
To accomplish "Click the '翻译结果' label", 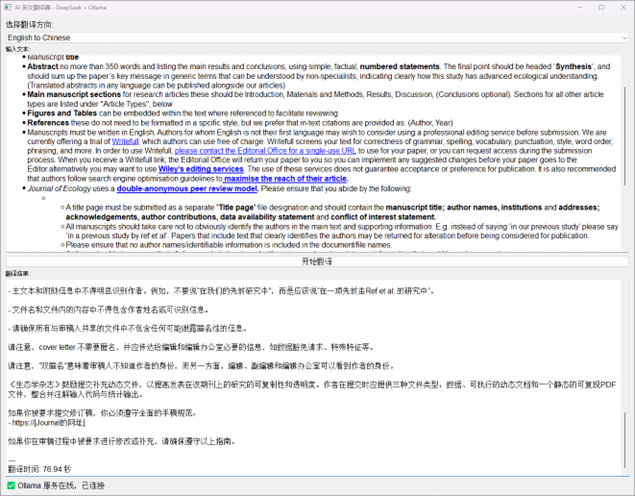I will (18, 274).
